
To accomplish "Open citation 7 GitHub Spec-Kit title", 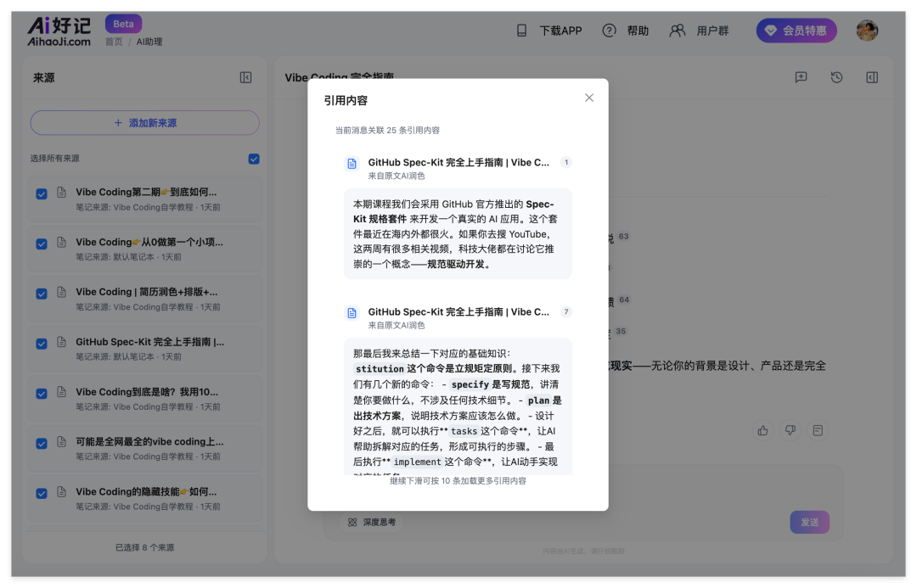I will point(458,312).
